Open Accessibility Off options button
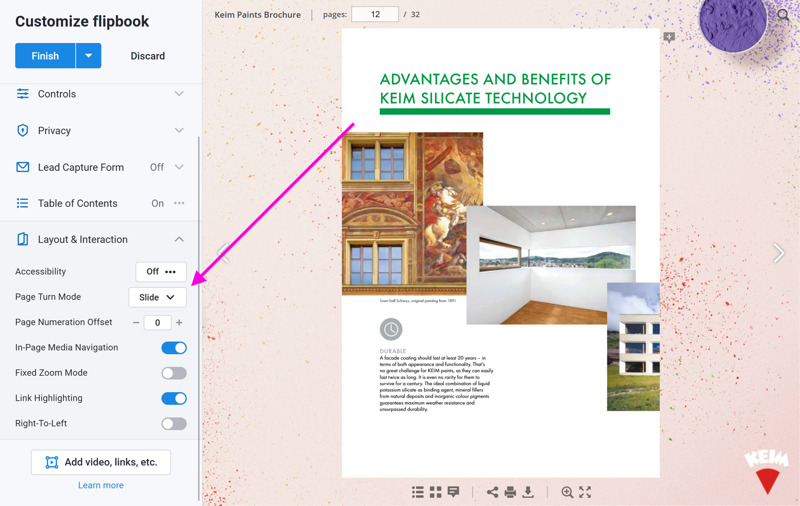800x506 pixels. pyautogui.click(x=161, y=272)
